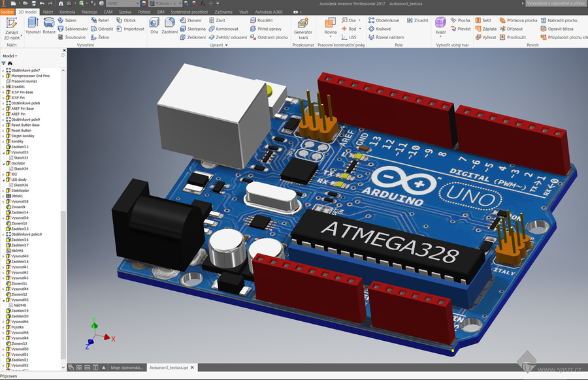
Task: Open the Moje domovská document tab
Action: [126, 368]
